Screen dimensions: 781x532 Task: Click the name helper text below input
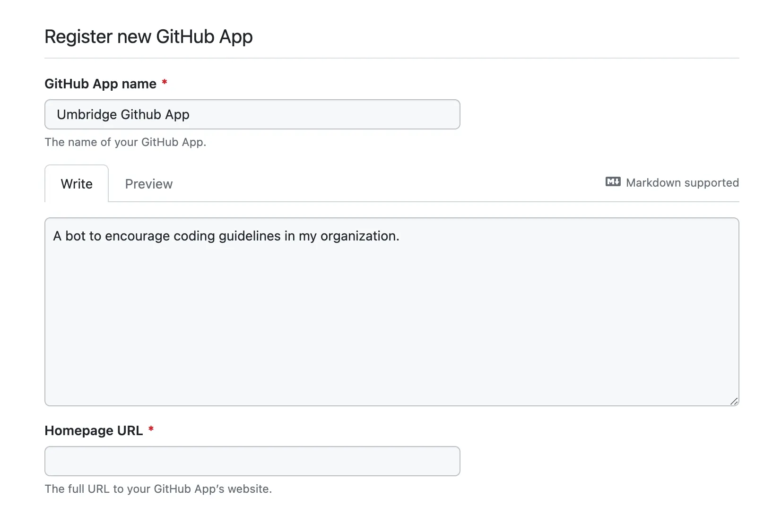(125, 142)
